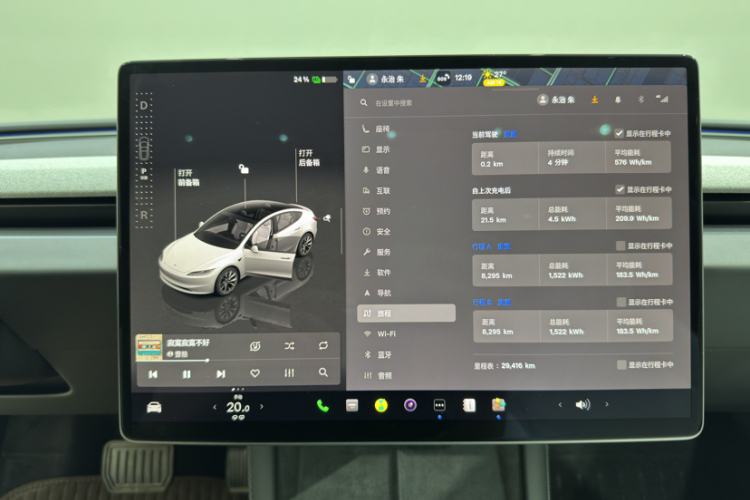Tap the orange download icon in the settings header

pyautogui.click(x=595, y=100)
